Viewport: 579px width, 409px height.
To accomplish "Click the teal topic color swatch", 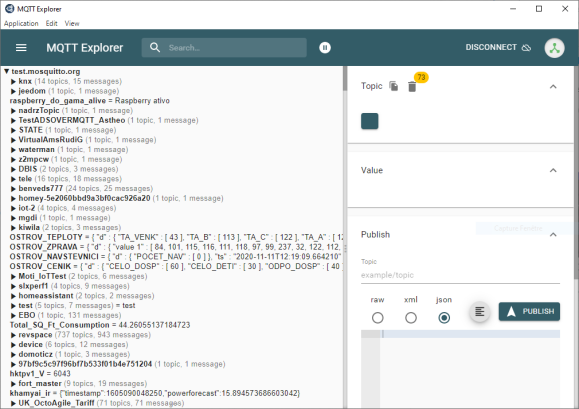I will (x=369, y=121).
